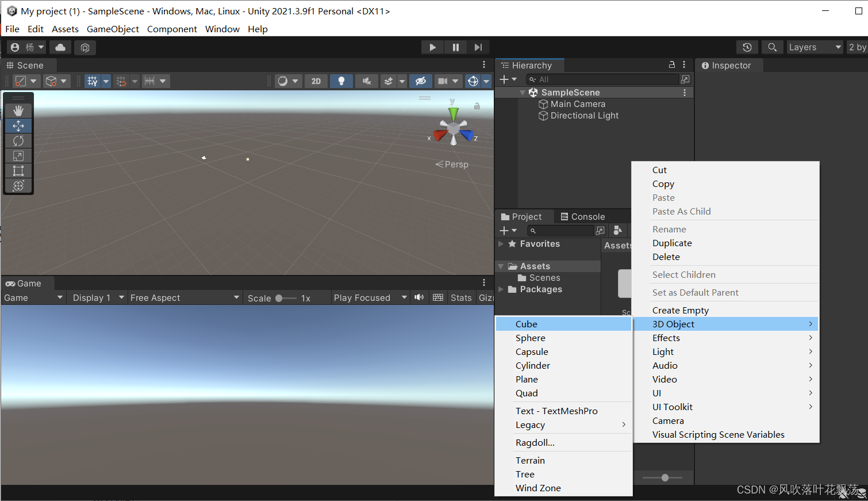The image size is (868, 501).
Task: Switch to the Inspector tab
Action: click(726, 66)
